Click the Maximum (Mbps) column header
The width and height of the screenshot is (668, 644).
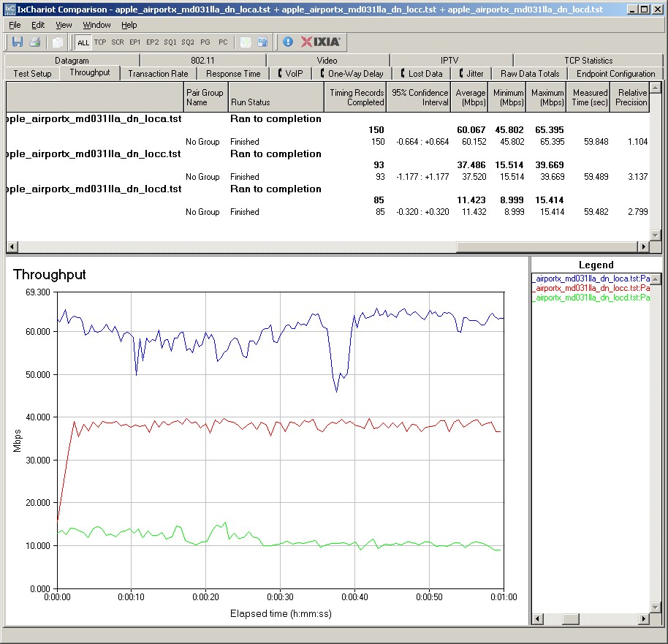click(x=546, y=97)
